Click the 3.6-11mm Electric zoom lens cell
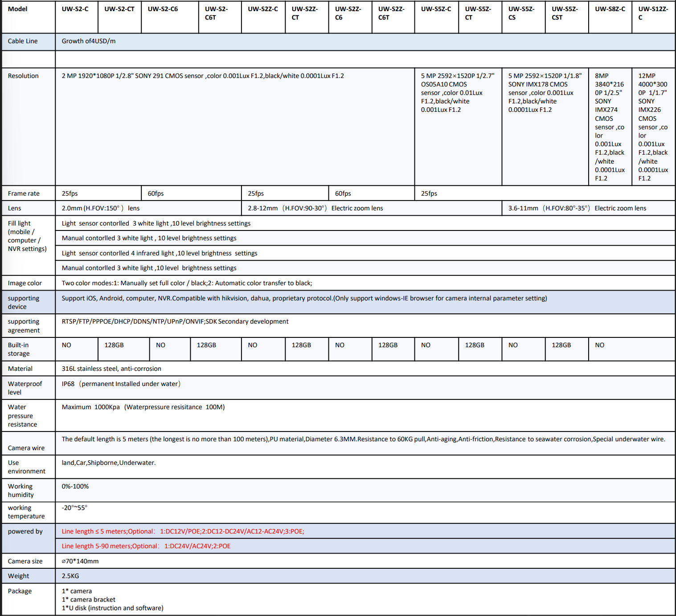 577,208
